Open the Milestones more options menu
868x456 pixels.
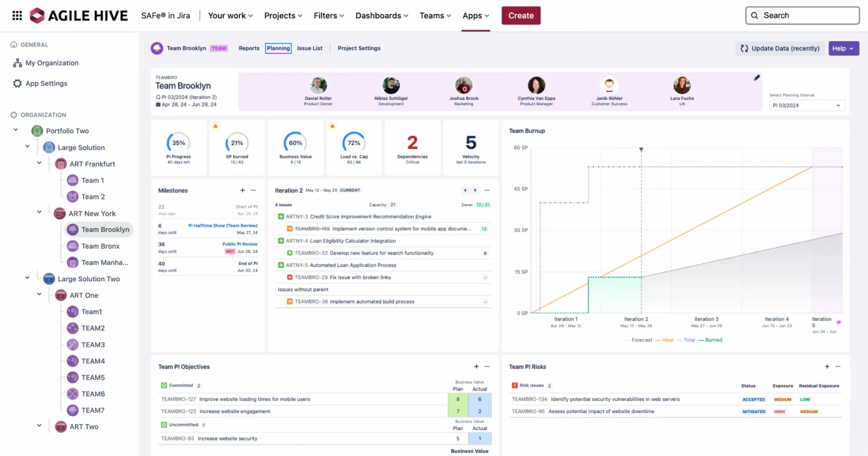click(x=253, y=190)
